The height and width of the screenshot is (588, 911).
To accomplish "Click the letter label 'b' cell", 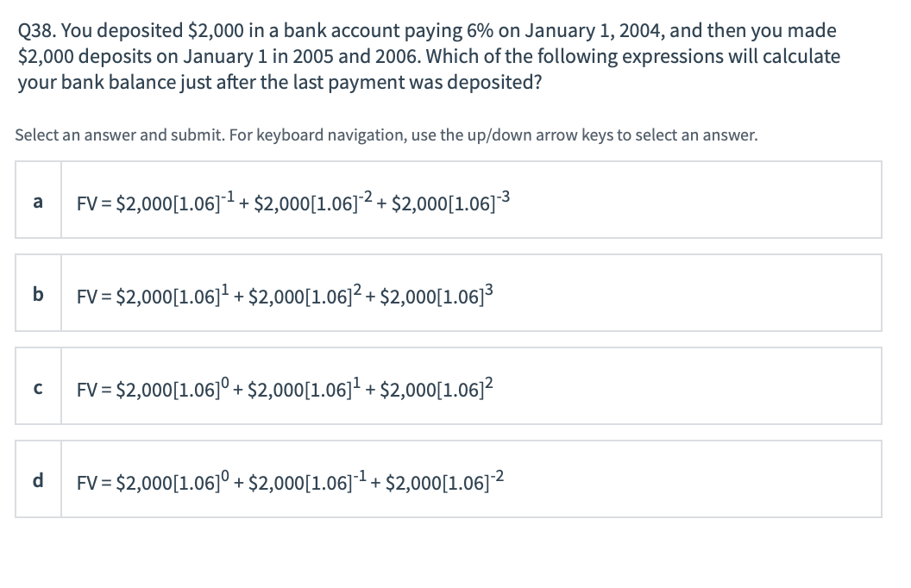I will [38, 292].
